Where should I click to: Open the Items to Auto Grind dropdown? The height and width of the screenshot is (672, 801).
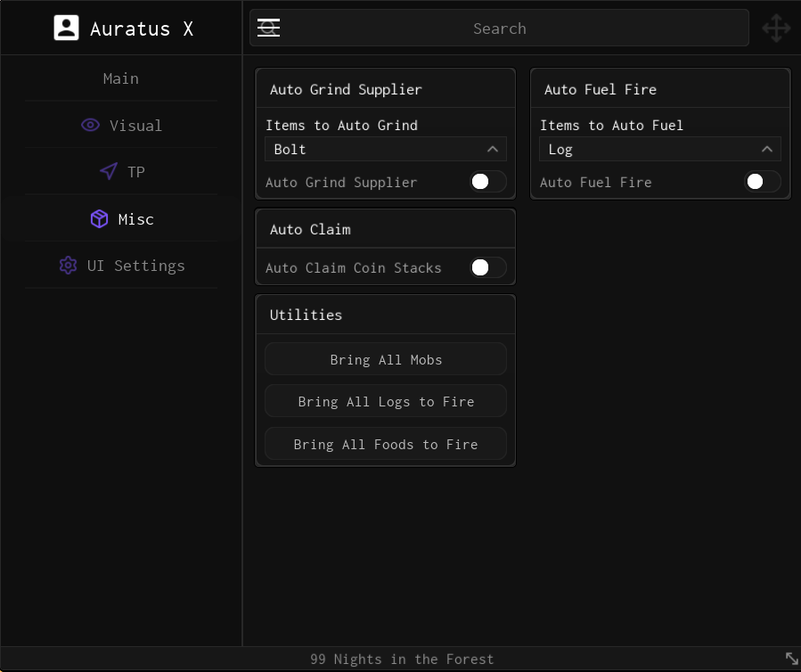pyautogui.click(x=385, y=150)
